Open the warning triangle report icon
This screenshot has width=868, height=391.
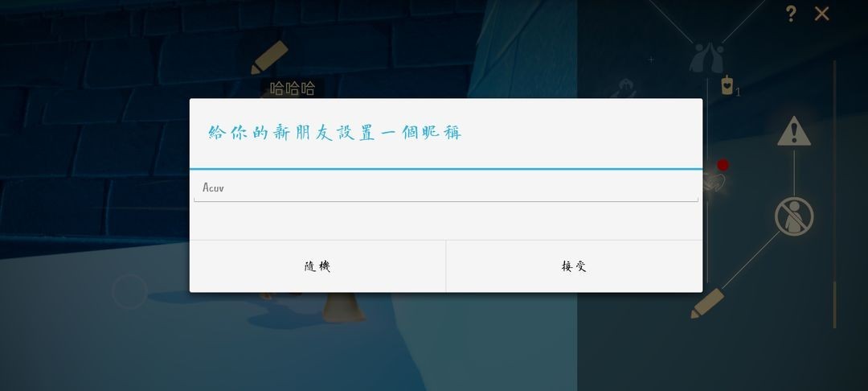tap(794, 131)
